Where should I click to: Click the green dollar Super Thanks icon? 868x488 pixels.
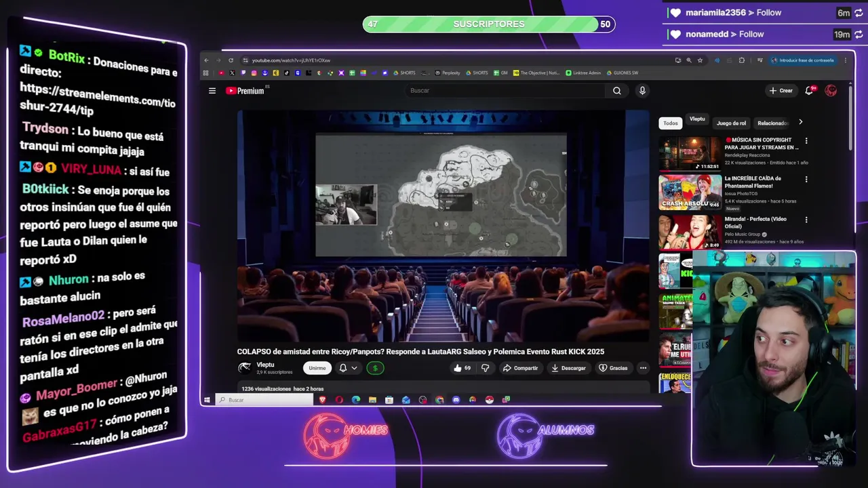pos(375,368)
